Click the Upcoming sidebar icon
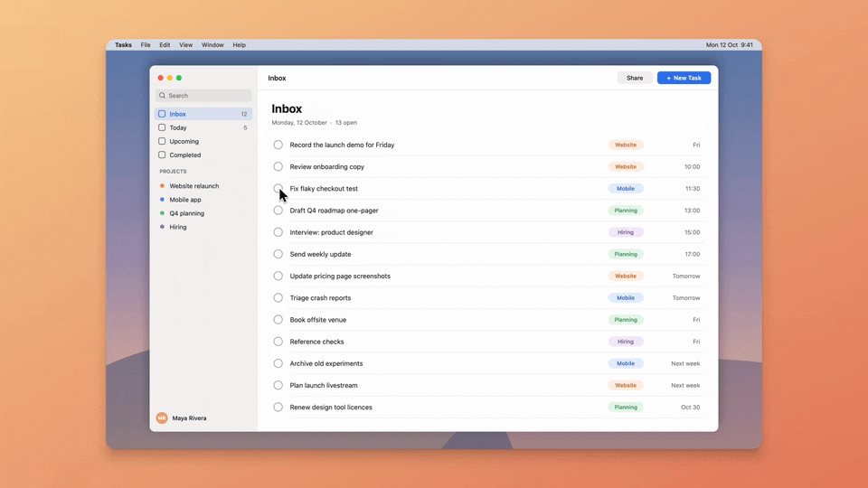The image size is (868, 488). (162, 142)
